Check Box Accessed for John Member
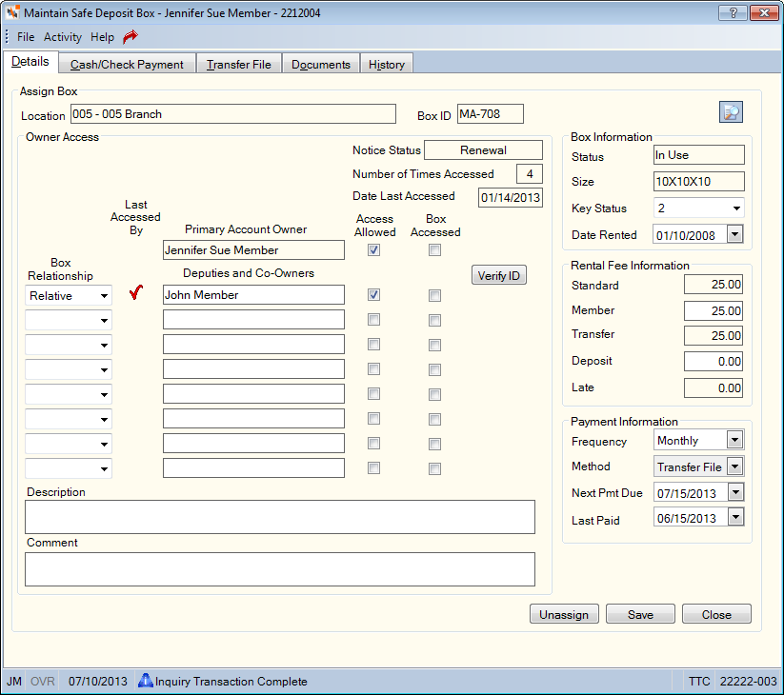This screenshot has width=784, height=695. pos(434,296)
